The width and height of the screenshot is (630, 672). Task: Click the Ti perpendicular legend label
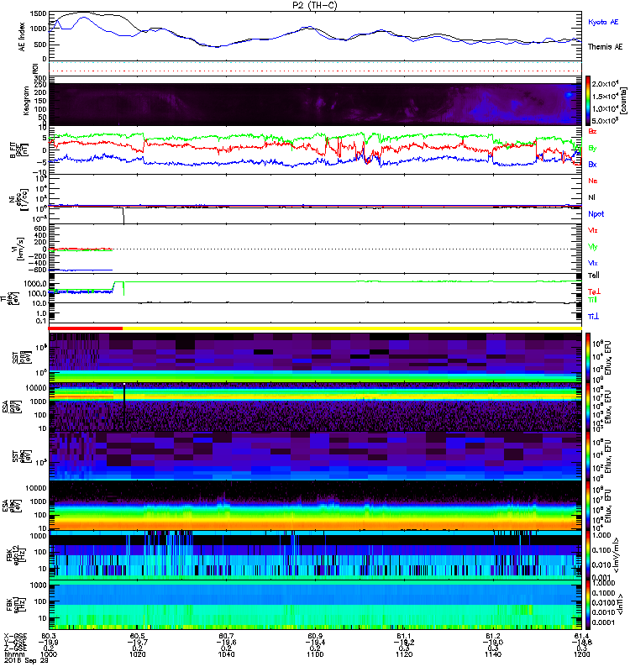click(x=593, y=317)
